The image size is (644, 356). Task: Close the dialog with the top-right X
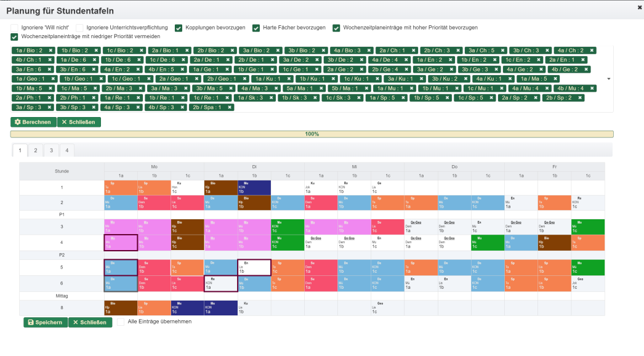click(640, 5)
